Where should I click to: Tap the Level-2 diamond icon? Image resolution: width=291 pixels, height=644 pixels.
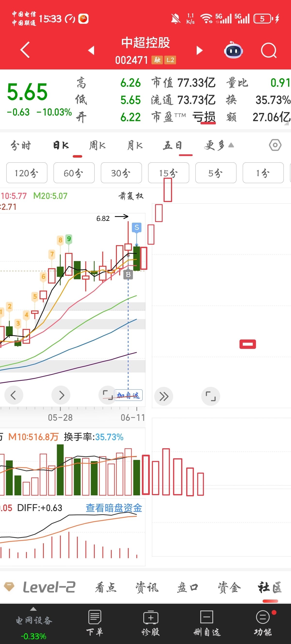9,586
